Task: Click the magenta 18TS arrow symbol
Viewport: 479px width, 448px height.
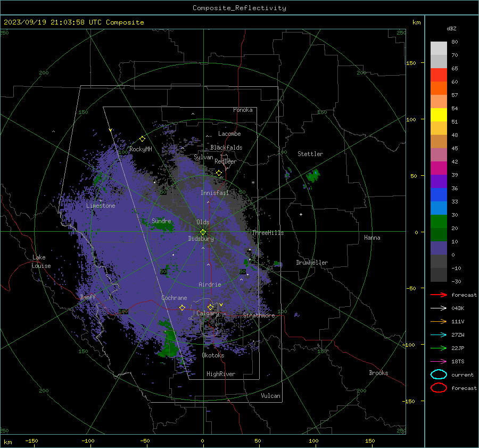Action: [x=439, y=361]
